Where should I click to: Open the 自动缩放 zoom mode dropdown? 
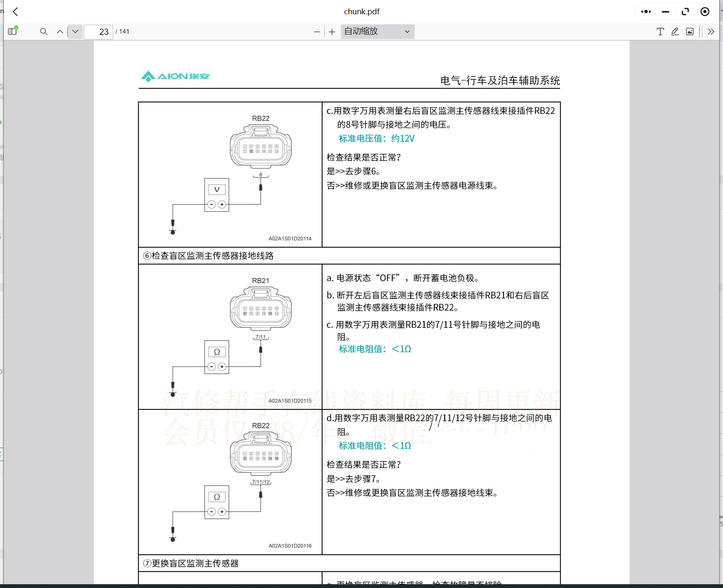pyautogui.click(x=377, y=31)
